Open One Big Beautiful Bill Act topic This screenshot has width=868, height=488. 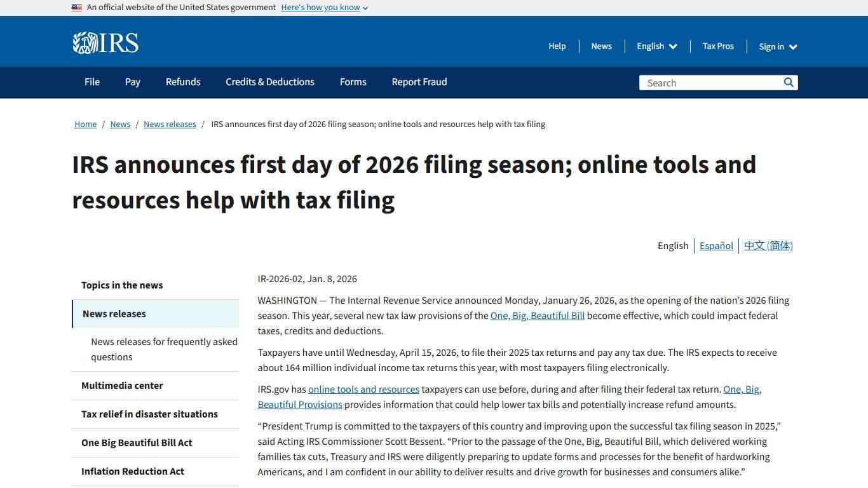click(x=137, y=443)
